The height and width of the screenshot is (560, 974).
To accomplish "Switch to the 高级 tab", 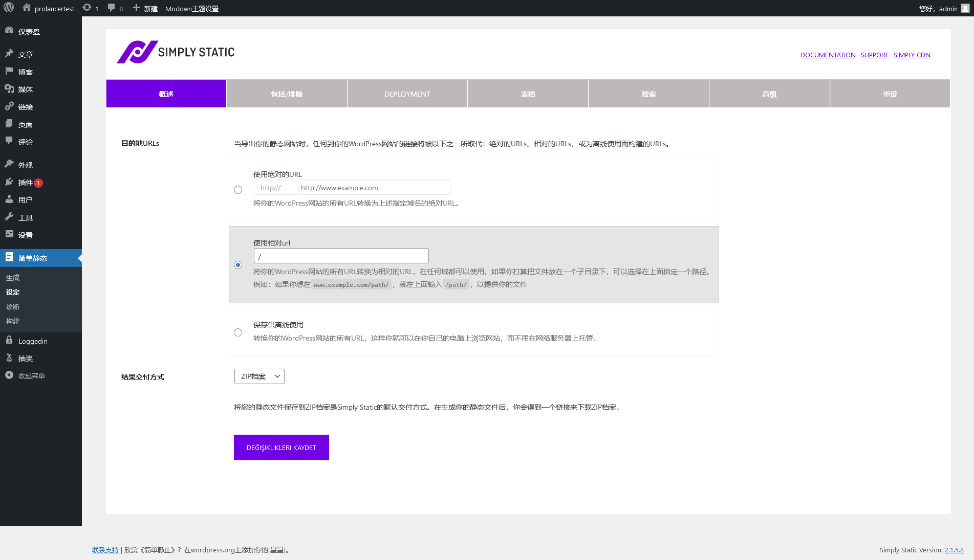I will (x=769, y=94).
